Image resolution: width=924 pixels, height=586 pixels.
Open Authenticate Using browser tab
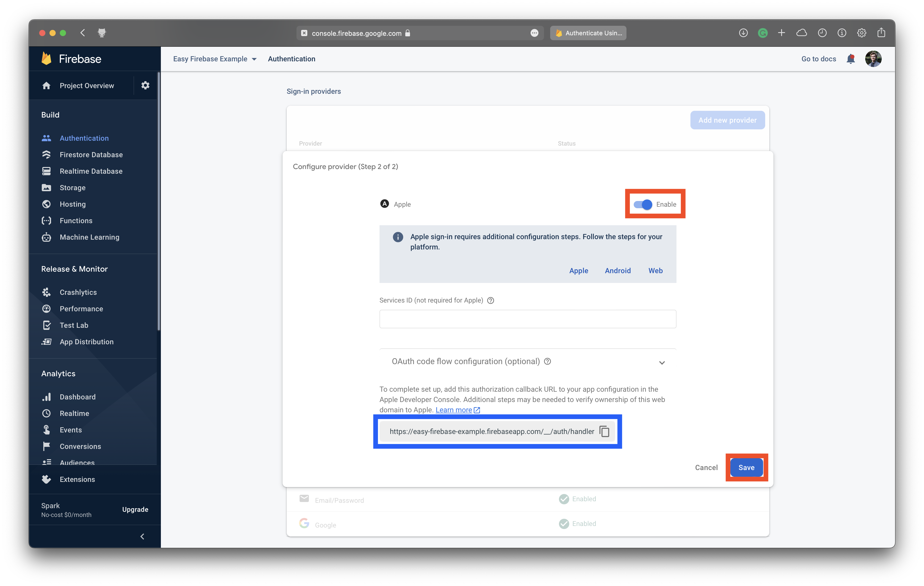point(588,33)
